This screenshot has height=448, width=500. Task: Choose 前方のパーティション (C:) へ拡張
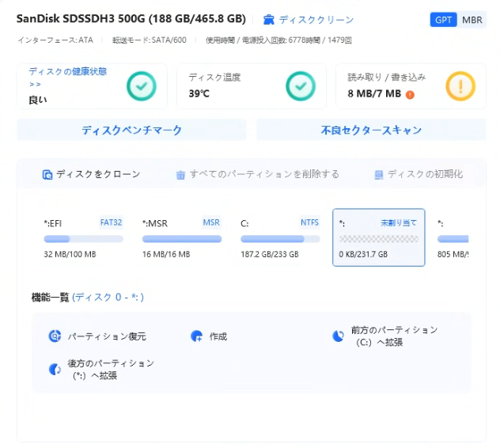[395, 336]
